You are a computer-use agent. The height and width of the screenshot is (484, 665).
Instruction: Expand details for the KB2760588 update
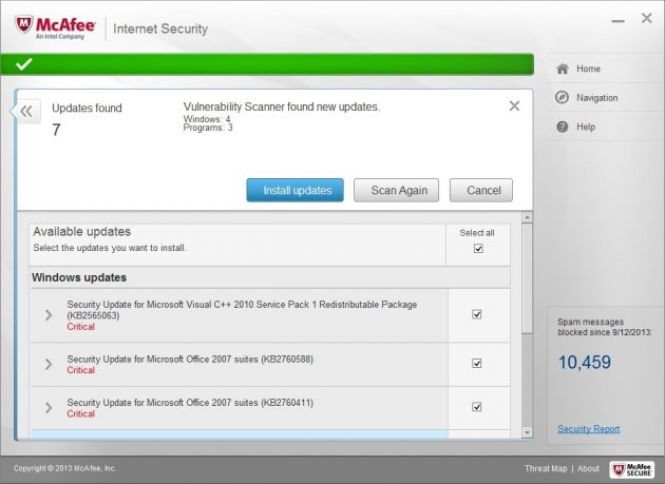[48, 364]
